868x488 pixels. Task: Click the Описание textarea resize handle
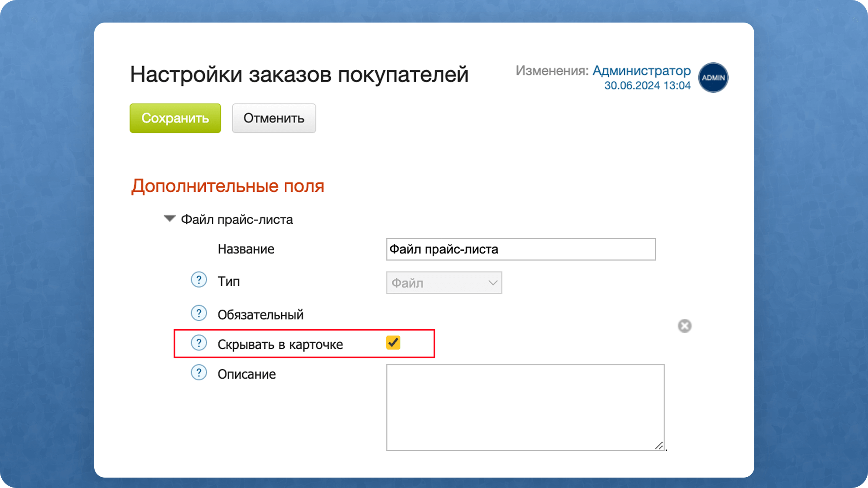tap(659, 445)
